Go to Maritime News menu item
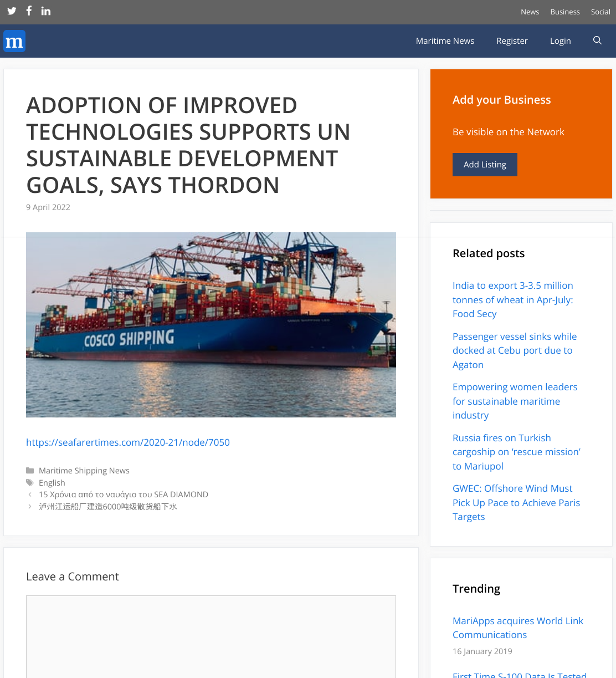616x678 pixels. [445, 41]
